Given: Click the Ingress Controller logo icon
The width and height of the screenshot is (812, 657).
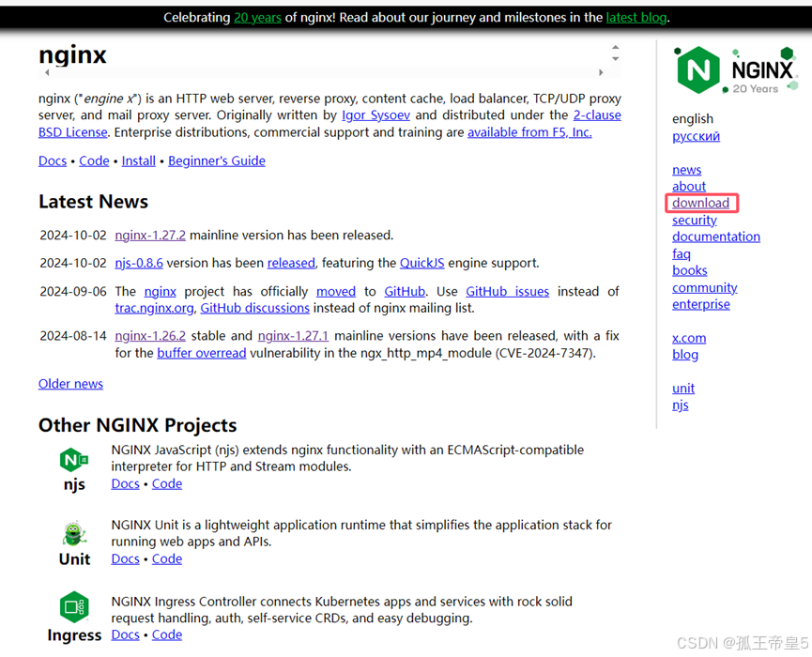Looking at the screenshot, I should (x=74, y=606).
